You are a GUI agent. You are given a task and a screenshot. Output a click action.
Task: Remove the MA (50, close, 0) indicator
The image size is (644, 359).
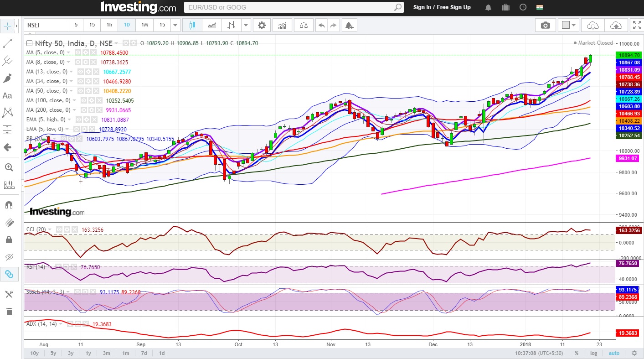(96, 91)
